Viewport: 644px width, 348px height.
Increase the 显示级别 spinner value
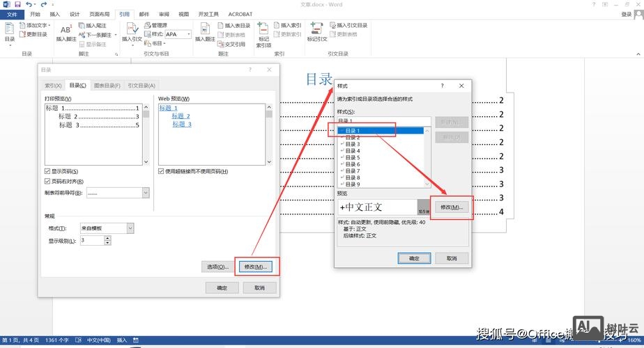(x=107, y=237)
